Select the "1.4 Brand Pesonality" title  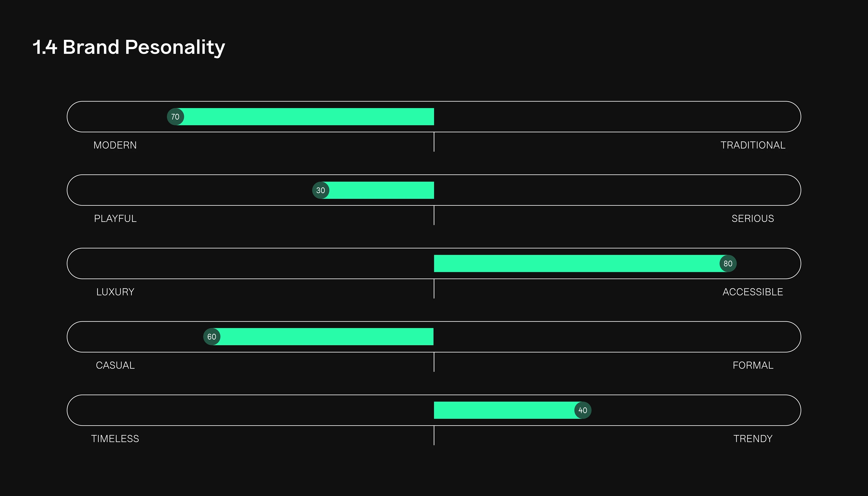click(129, 47)
